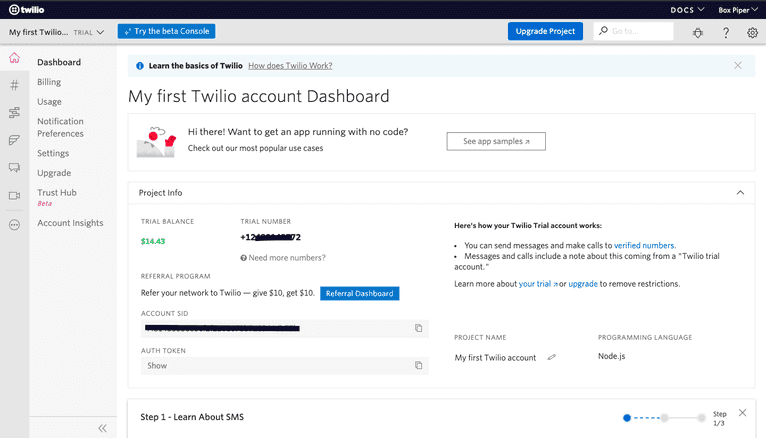The image size is (766, 438).
Task: Collapse the Project Info panel
Action: coord(739,192)
